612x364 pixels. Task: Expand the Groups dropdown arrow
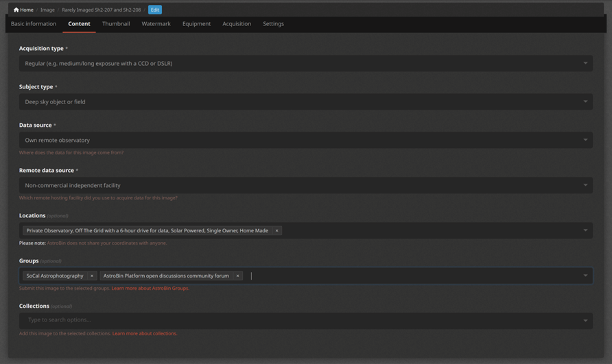(585, 276)
